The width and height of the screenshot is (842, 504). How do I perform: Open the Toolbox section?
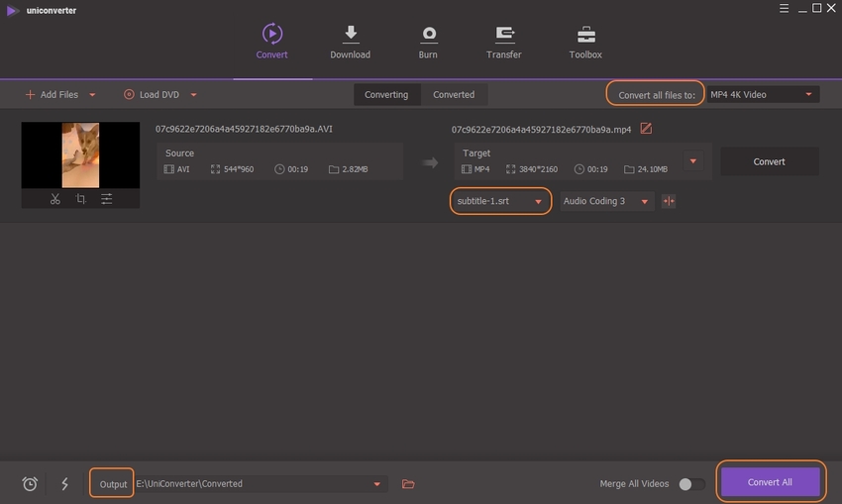coord(585,43)
